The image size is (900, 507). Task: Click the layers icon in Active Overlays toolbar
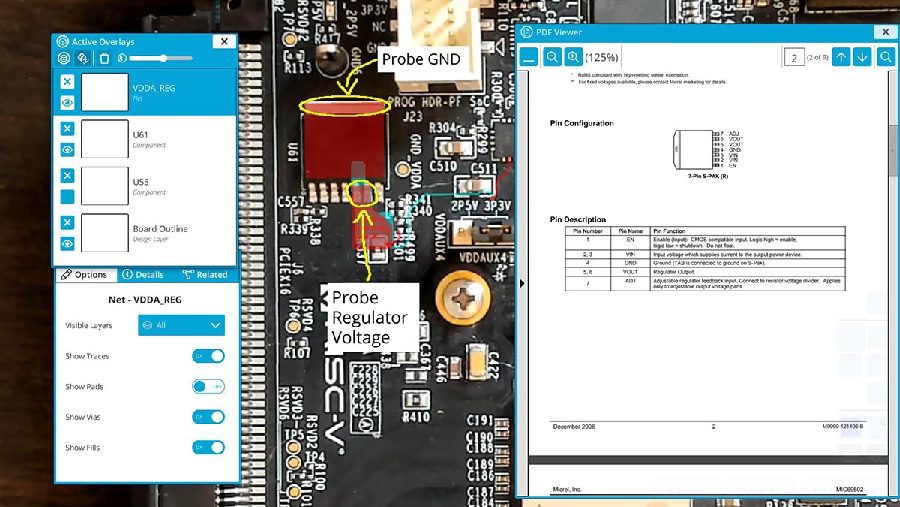pyautogui.click(x=64, y=58)
